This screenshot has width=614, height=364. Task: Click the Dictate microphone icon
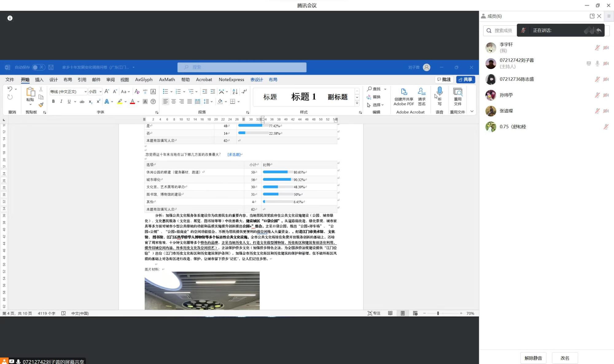439,91
